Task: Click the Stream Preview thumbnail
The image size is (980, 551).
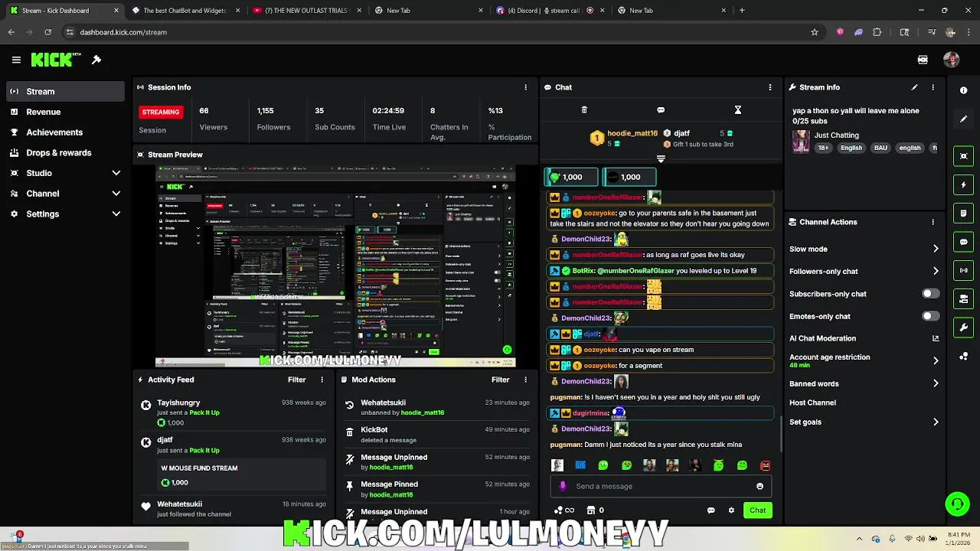Action: 335,266
